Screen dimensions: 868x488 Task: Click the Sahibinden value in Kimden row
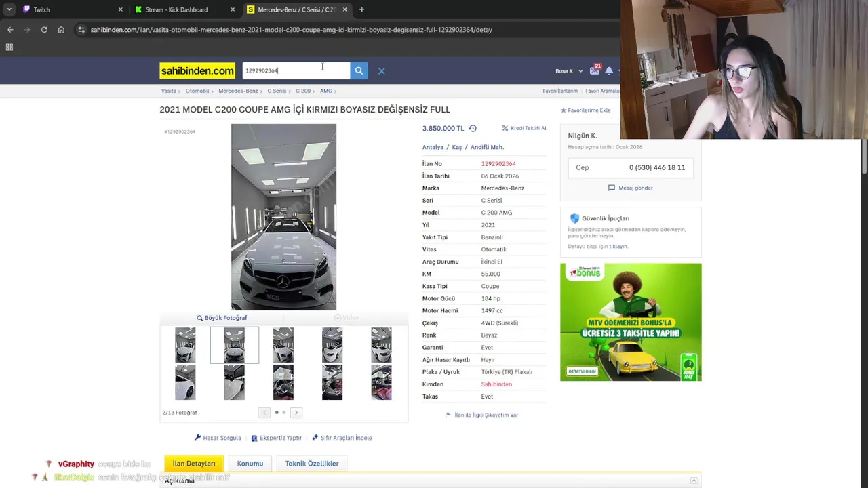[x=496, y=384]
